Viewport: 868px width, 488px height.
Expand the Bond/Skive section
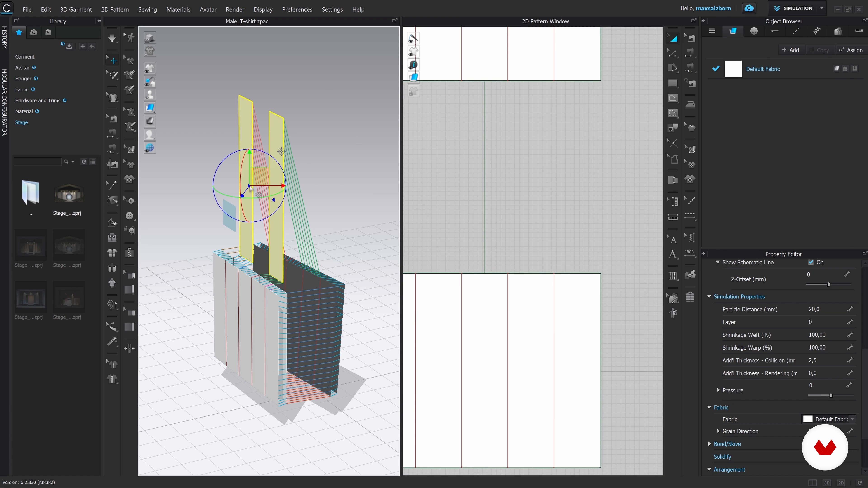tap(709, 444)
